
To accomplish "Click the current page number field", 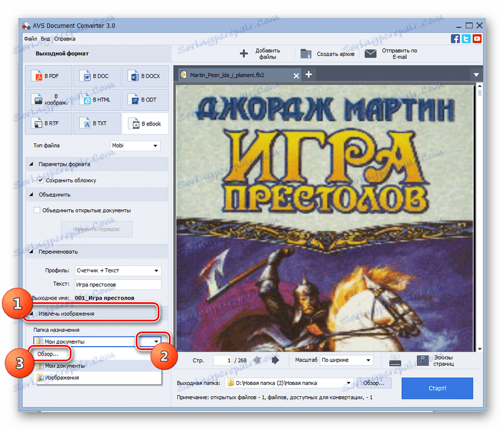I will 223,360.
